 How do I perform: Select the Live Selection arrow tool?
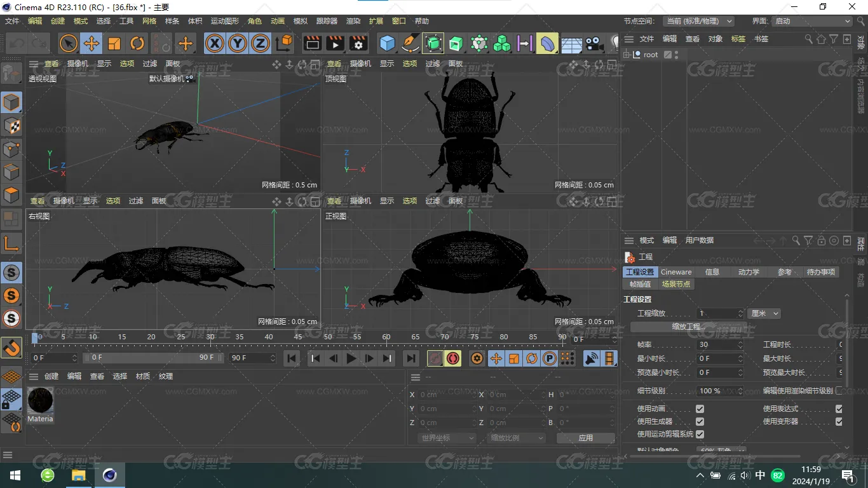click(x=68, y=43)
